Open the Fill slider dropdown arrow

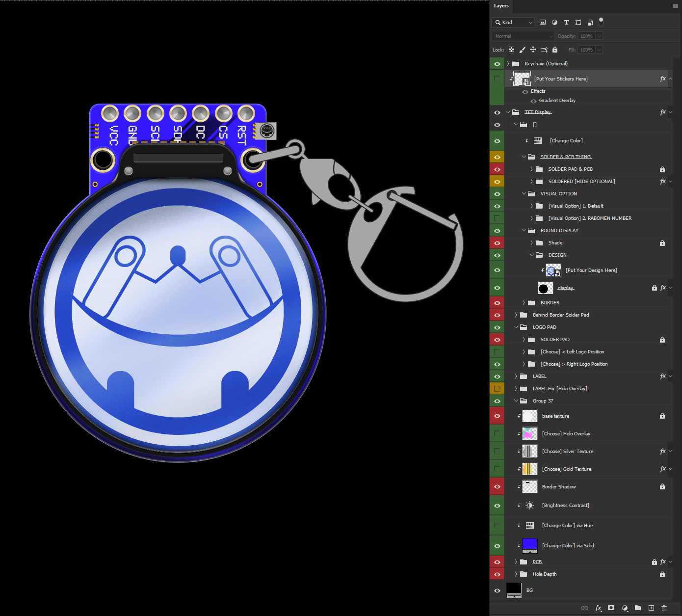600,50
